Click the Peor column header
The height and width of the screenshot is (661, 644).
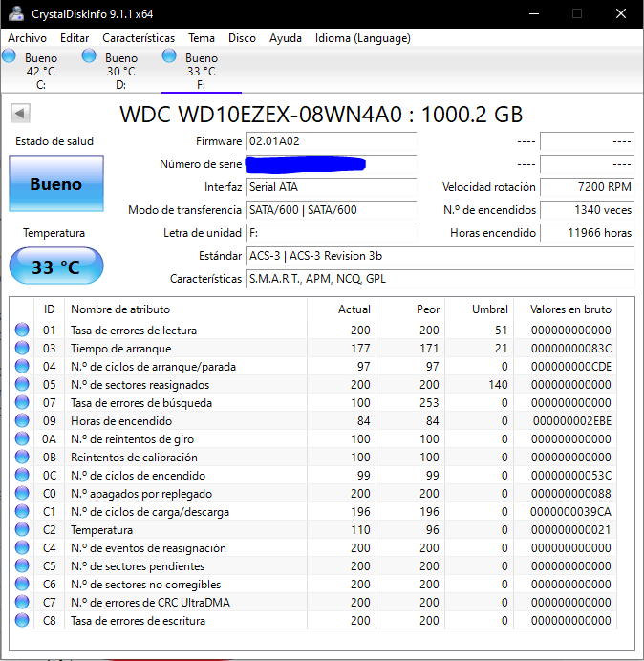[410, 309]
